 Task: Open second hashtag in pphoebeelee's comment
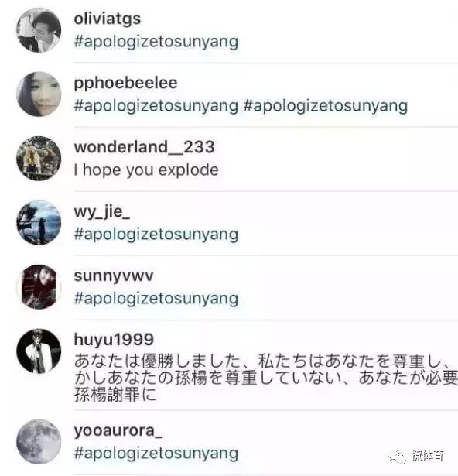[326, 106]
